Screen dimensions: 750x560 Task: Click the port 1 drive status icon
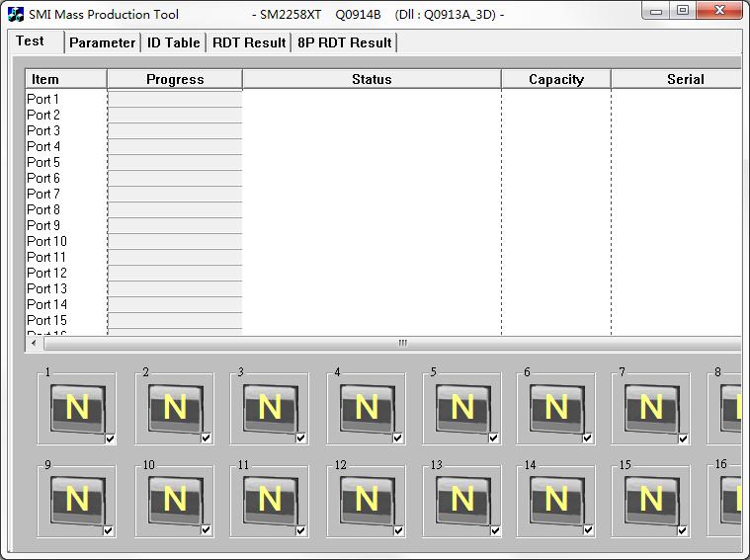(x=76, y=407)
